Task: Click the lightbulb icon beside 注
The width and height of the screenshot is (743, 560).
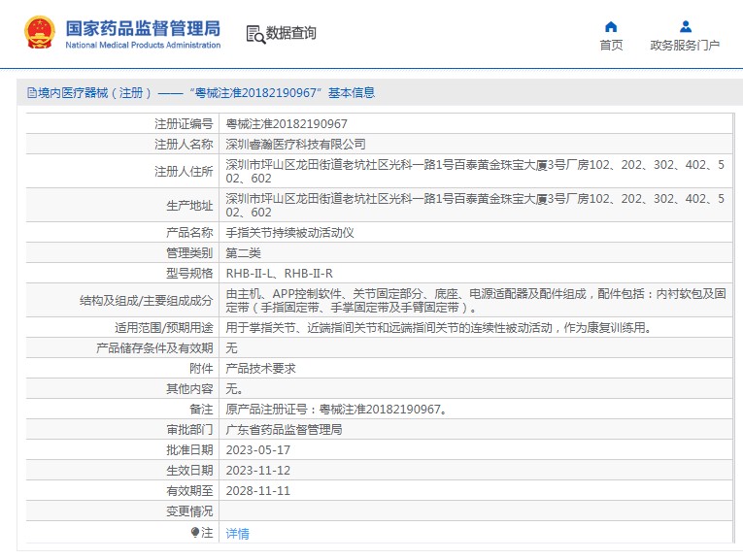Action: (x=195, y=533)
